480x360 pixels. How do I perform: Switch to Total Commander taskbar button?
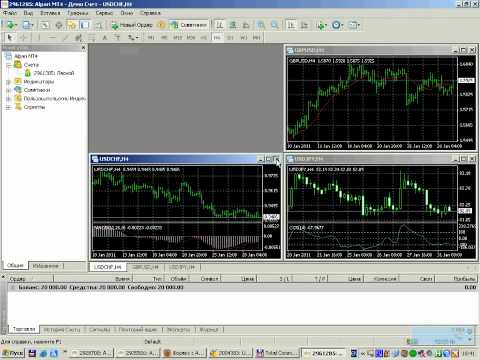tap(276, 353)
